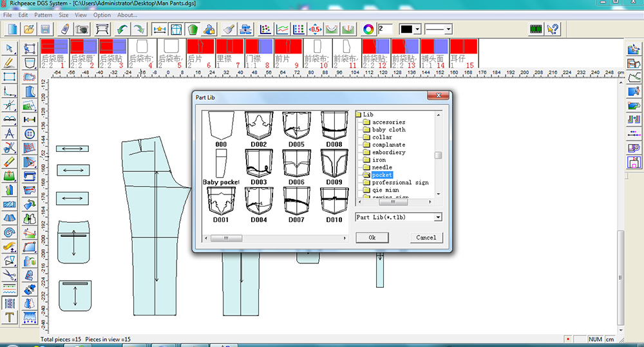Click the camera digitize icon
644x347 pixels.
click(x=82, y=30)
